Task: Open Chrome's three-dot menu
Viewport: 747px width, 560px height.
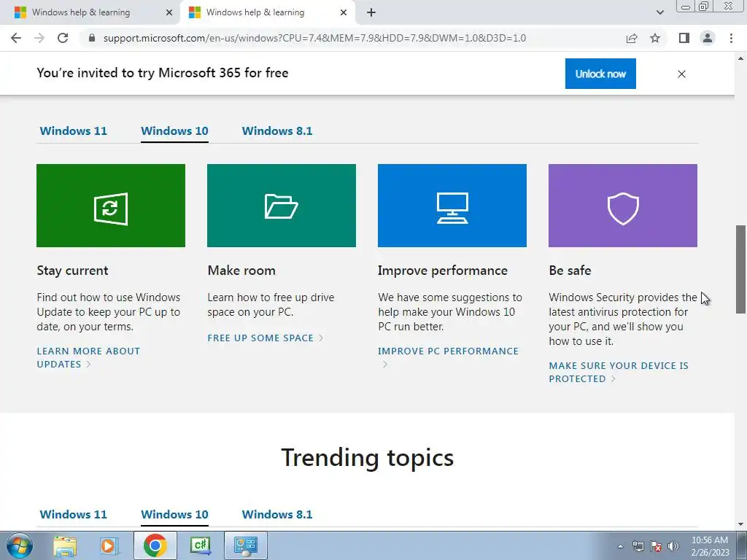Action: pos(731,38)
